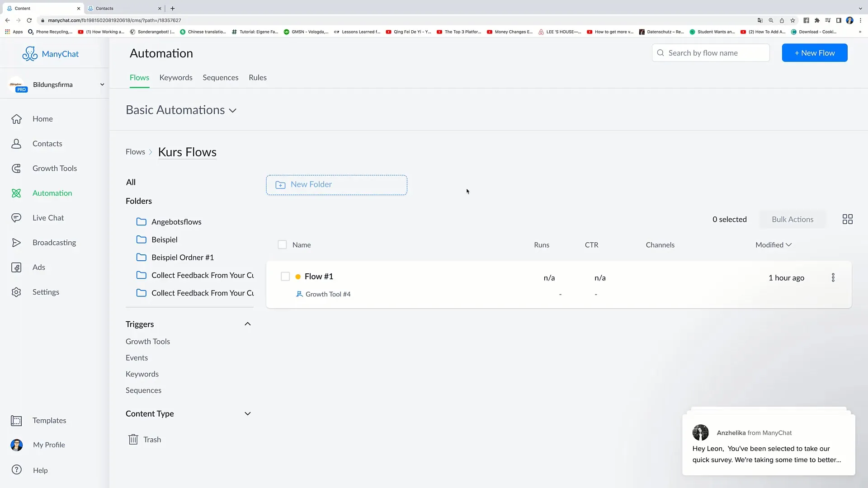
Task: Select all flows header checkbox
Action: [x=282, y=245]
